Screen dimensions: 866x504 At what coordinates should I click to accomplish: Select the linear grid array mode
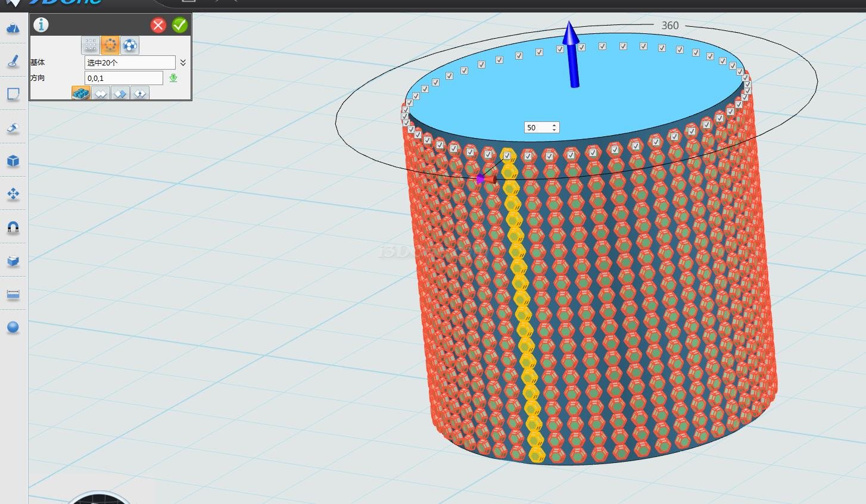pyautogui.click(x=91, y=45)
